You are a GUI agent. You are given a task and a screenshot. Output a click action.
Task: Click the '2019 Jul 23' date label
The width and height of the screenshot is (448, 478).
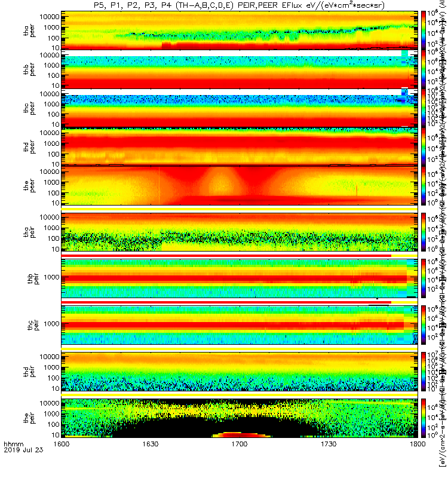click(23, 450)
